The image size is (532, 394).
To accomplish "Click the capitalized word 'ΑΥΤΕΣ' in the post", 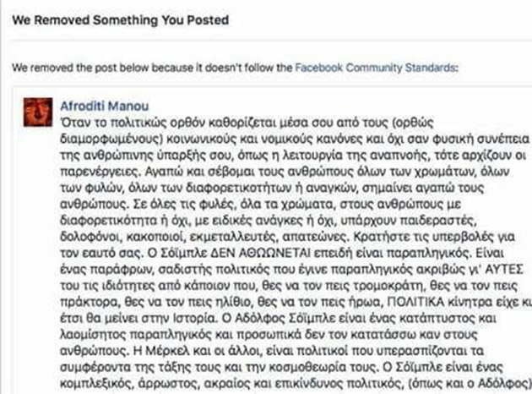I will pos(495,269).
